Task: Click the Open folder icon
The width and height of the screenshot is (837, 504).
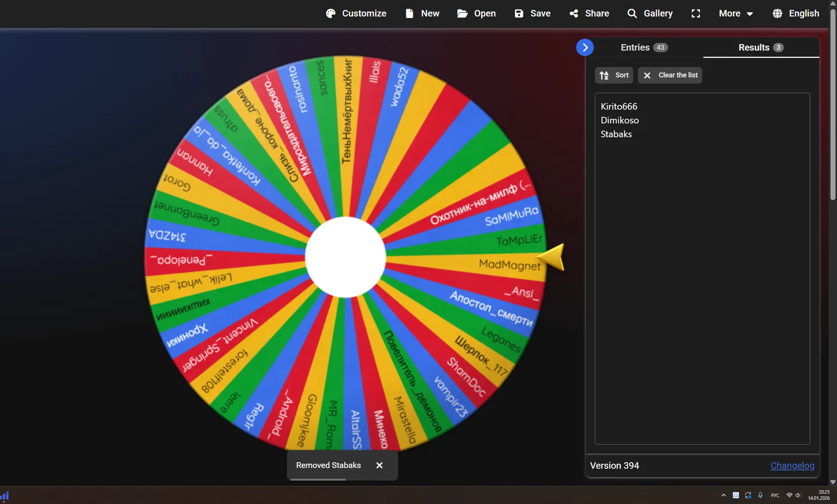Action: coord(462,14)
